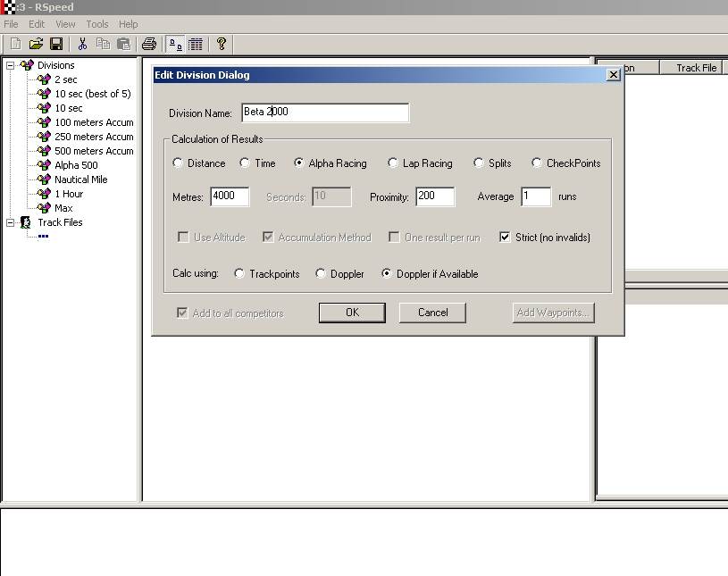Select the Alpha 500 division icon
Image resolution: width=728 pixels, height=576 pixels.
tap(44, 165)
